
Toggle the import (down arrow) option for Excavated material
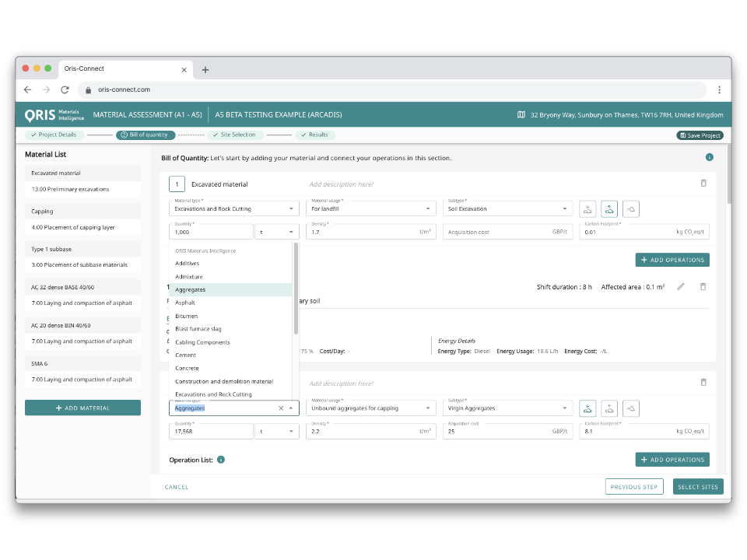[587, 208]
